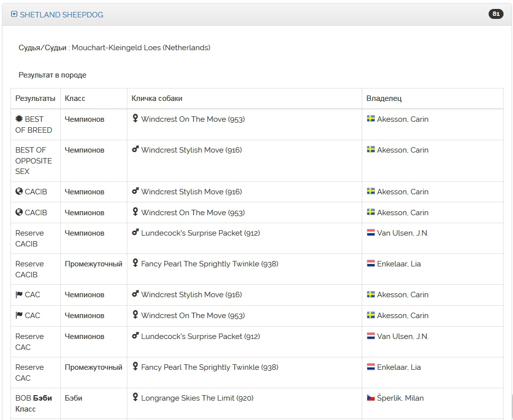This screenshot has height=420, width=513.
Task: Click 'Промежуточный' class in the Reserve CACIB row
Action: pos(94,264)
